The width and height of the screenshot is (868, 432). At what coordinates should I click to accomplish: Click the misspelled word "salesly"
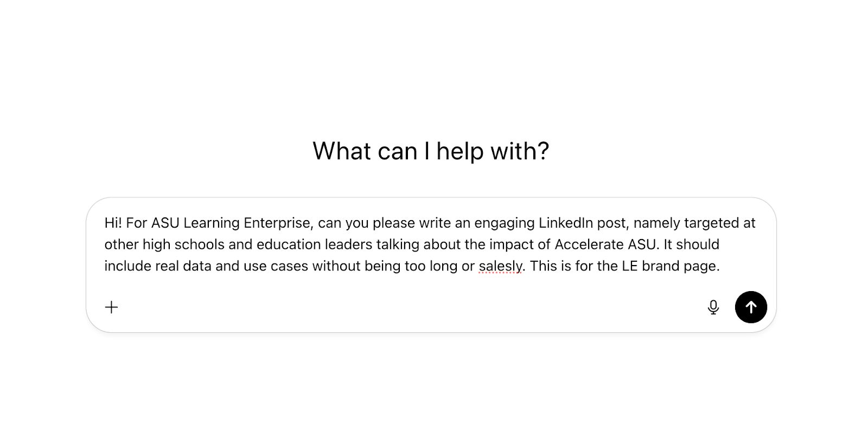click(x=500, y=266)
